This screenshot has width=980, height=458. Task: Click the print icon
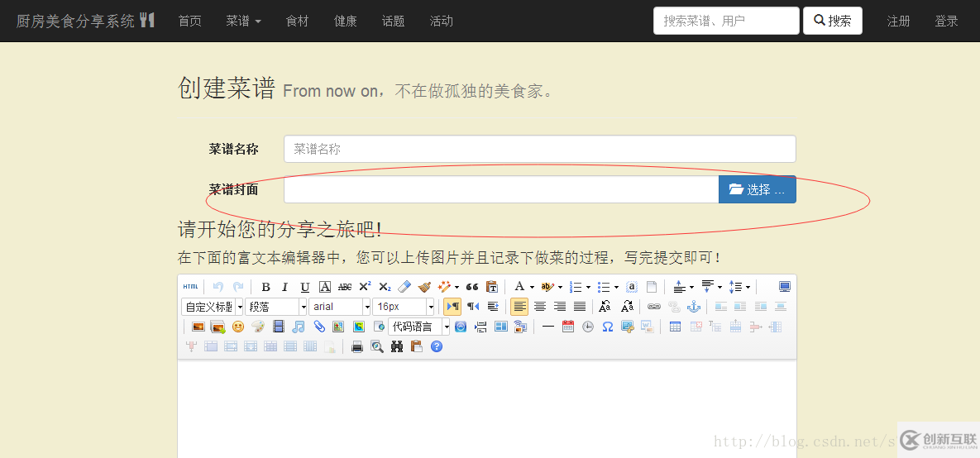click(x=357, y=346)
